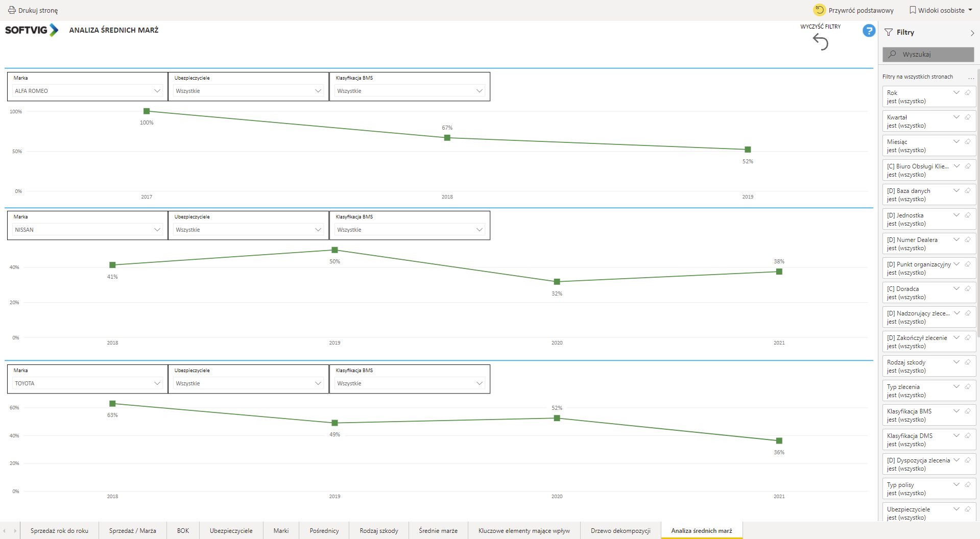This screenshot has height=539, width=980.
Task: Expand the Rodzaj szkody filter card
Action: [x=957, y=362]
